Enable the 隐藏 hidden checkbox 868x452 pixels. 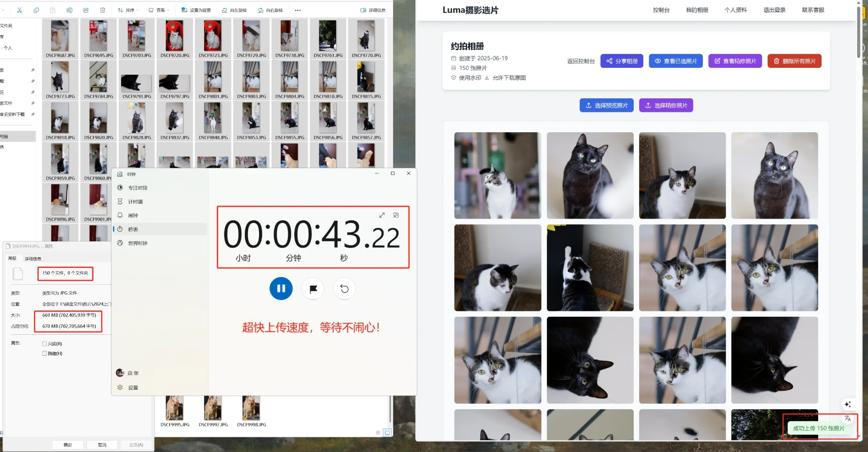coord(44,353)
